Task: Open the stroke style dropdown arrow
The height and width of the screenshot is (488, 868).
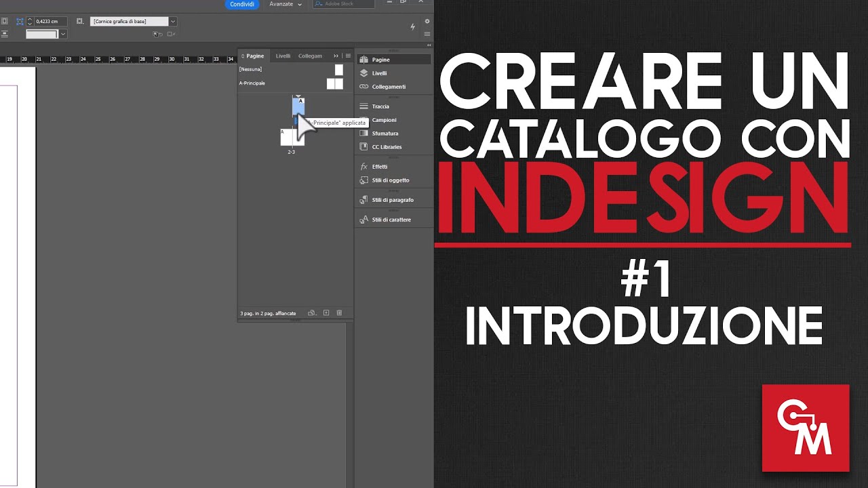Action: click(x=63, y=34)
